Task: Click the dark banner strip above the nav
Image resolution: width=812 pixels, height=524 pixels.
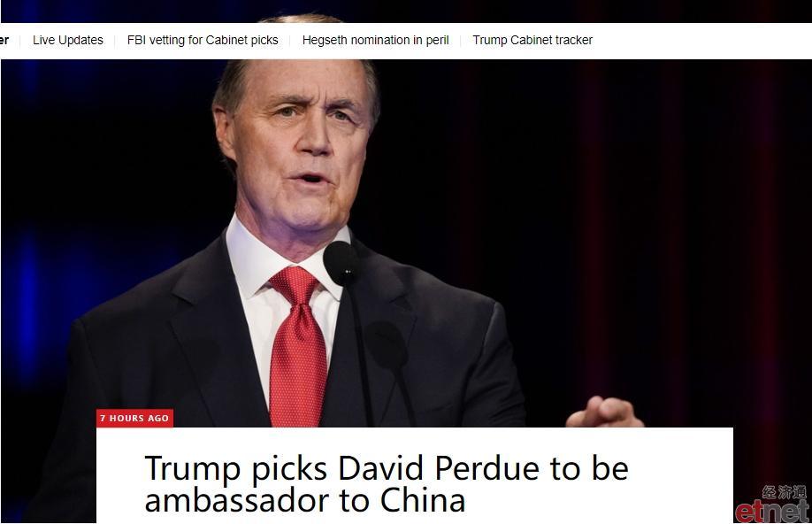Action: pos(406,11)
